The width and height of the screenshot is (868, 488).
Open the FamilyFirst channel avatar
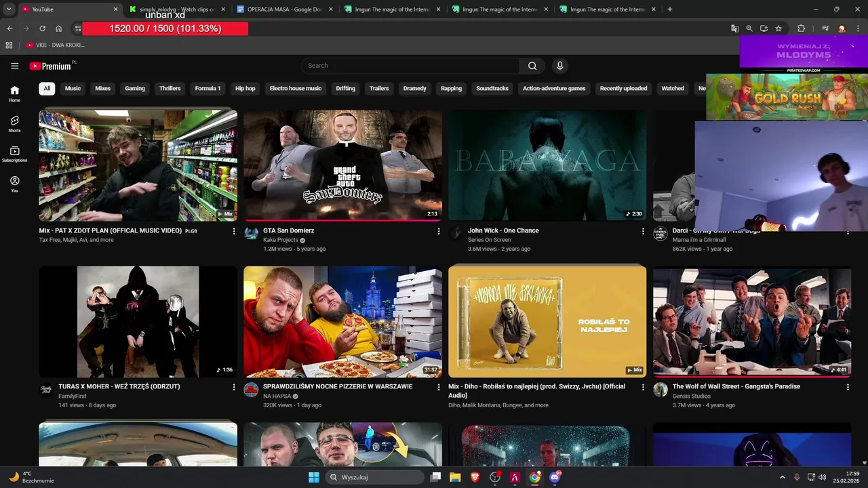tap(46, 390)
